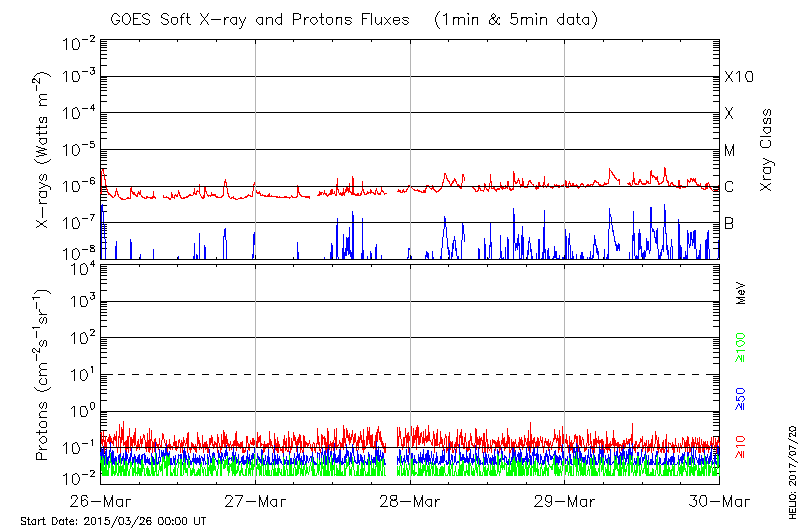Click the B flare class label

pyautogui.click(x=730, y=223)
